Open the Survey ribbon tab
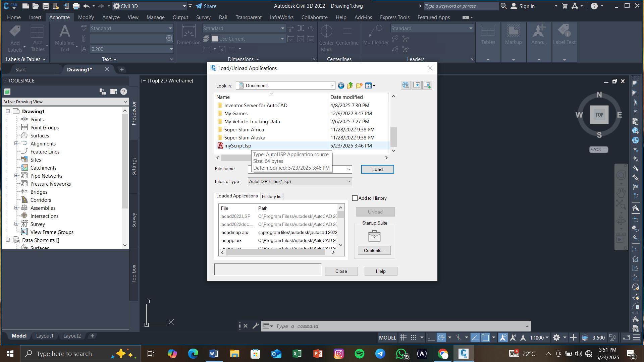The width and height of the screenshot is (644, 362). coord(203,17)
